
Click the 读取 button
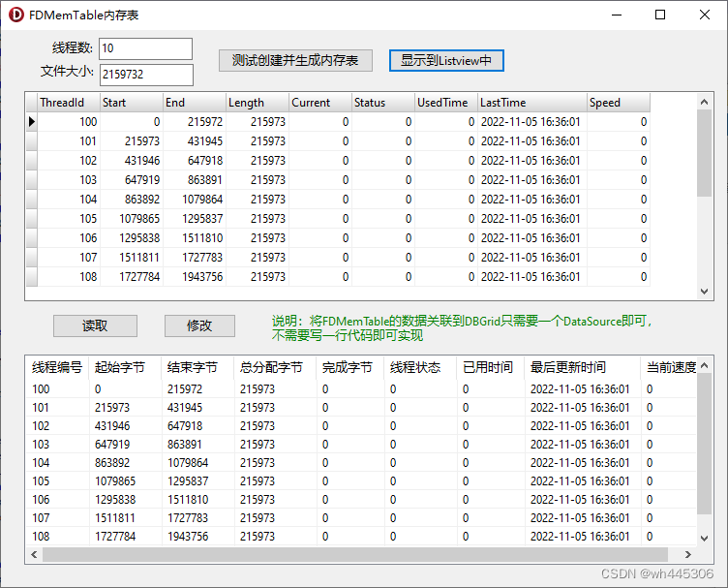95,325
